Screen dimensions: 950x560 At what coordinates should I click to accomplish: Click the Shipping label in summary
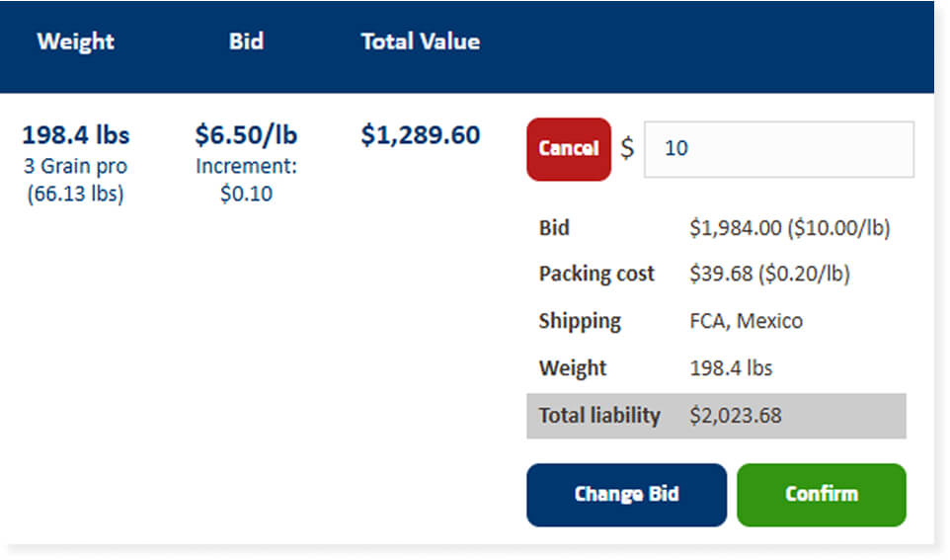[580, 321]
